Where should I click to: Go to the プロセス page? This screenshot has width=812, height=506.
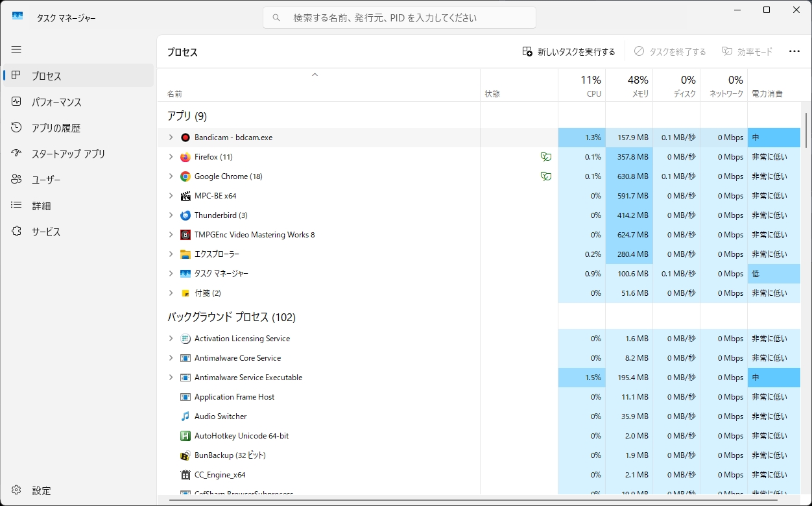click(78, 76)
